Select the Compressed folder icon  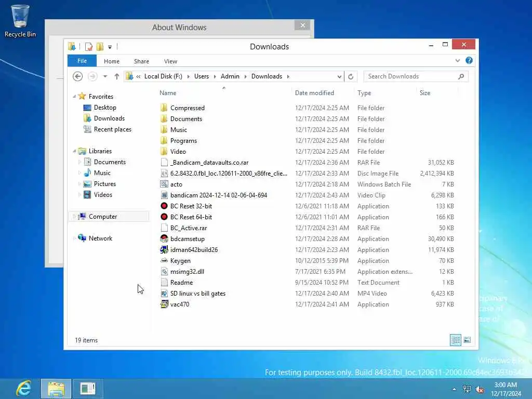tap(164, 108)
